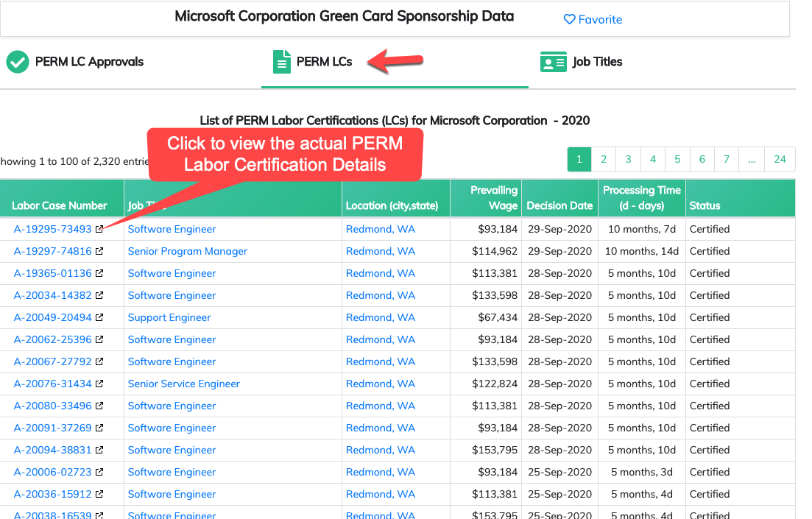Go to pagination page 3
Image resolution: width=812 pixels, height=519 pixels.
click(x=628, y=160)
